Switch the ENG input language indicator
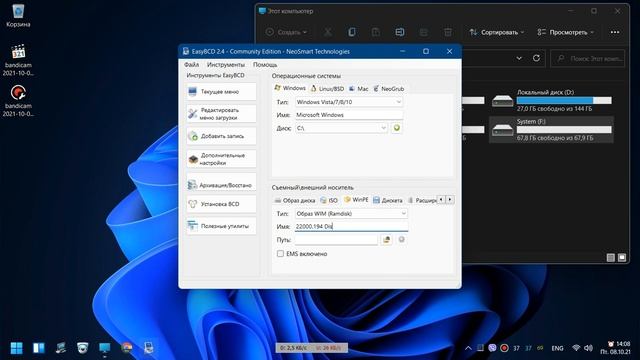 click(x=557, y=348)
